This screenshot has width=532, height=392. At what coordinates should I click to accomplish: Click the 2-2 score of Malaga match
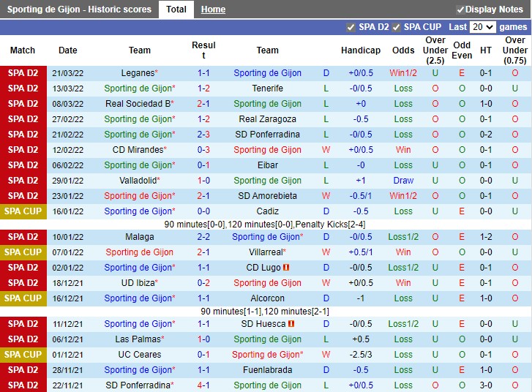click(x=203, y=237)
